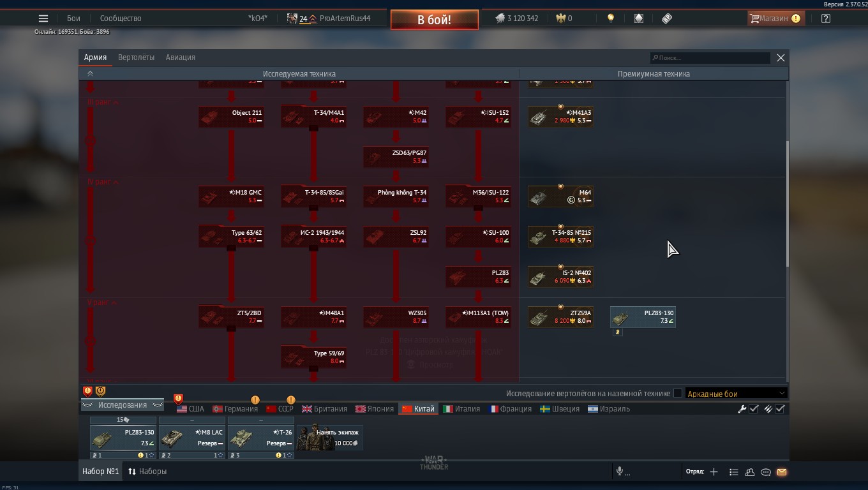868x490 pixels.
Task: Click the ammo slashes icon
Action: pos(768,409)
